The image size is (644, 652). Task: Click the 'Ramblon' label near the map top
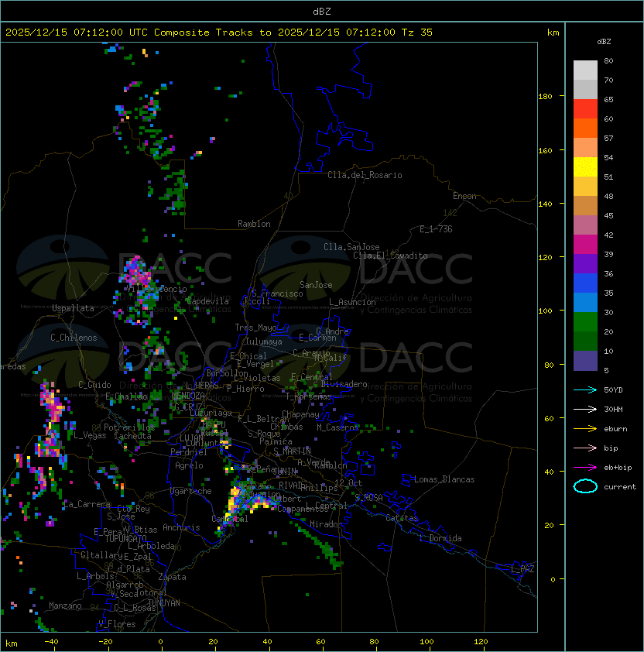click(x=254, y=224)
